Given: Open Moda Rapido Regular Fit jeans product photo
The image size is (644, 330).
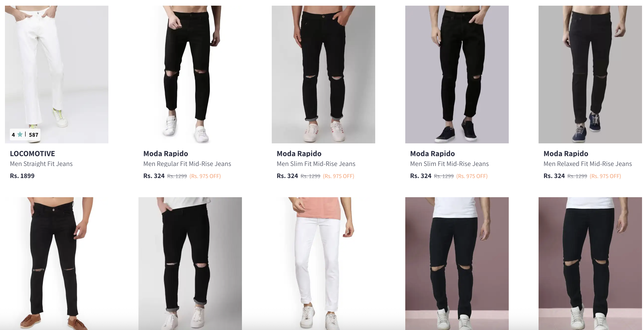Looking at the screenshot, I should [x=190, y=75].
